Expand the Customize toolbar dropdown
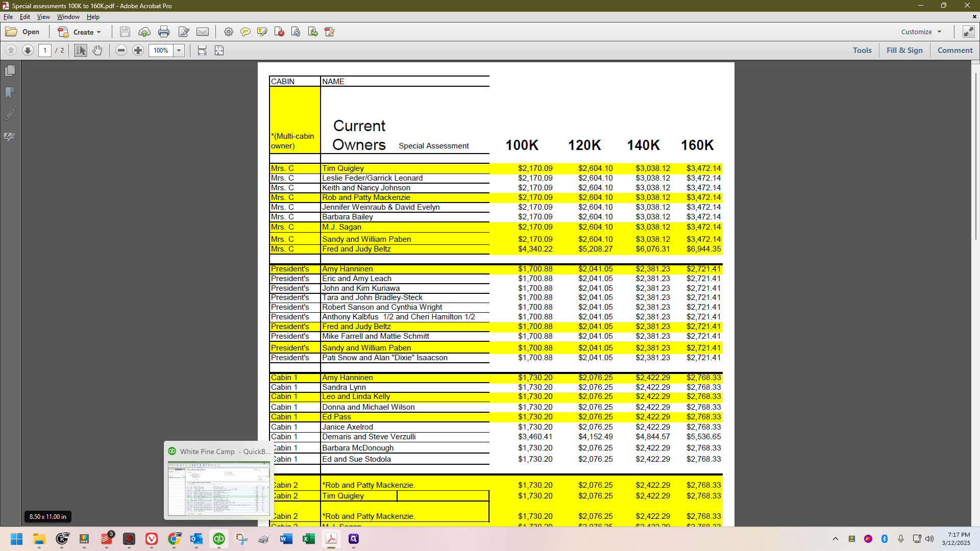The height and width of the screenshot is (551, 980). tap(921, 32)
